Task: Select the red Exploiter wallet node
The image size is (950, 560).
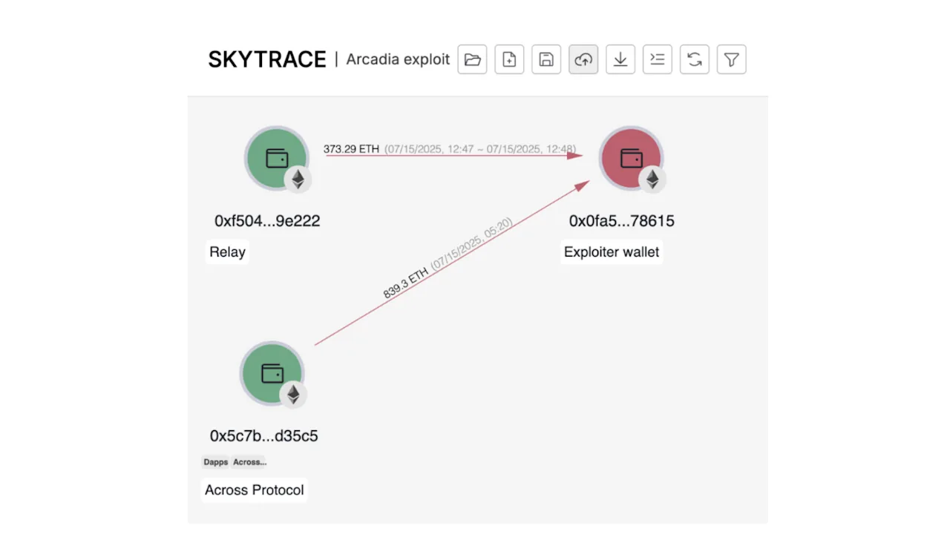Action: (631, 158)
